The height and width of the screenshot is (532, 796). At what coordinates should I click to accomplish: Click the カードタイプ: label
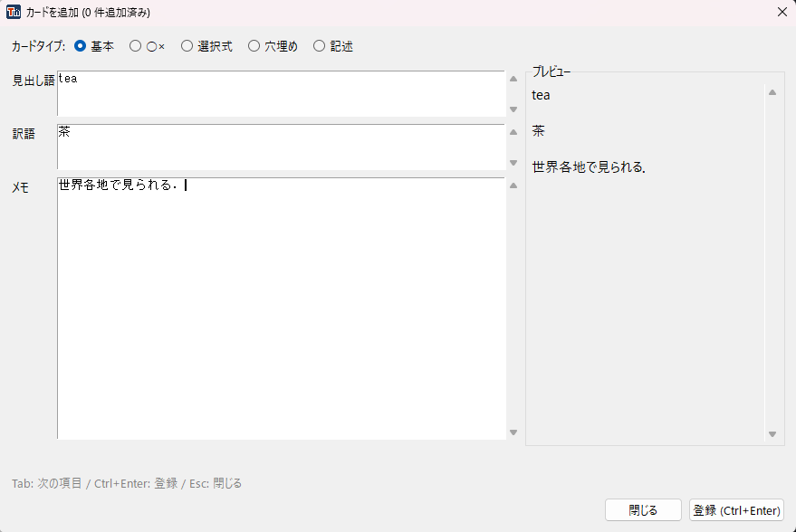39,46
